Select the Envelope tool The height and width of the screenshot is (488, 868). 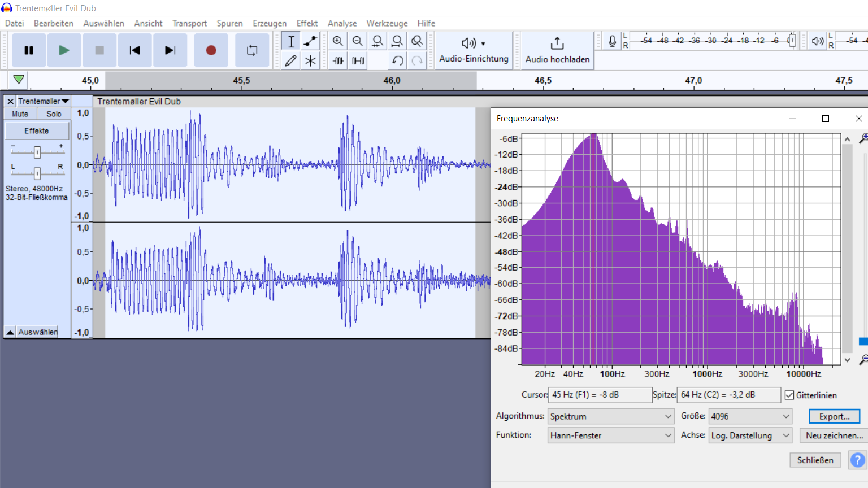tap(310, 41)
